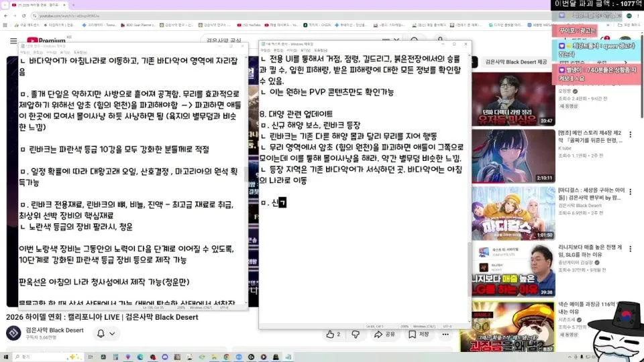
Task: Click the 공유 share button
Action: tap(384, 335)
